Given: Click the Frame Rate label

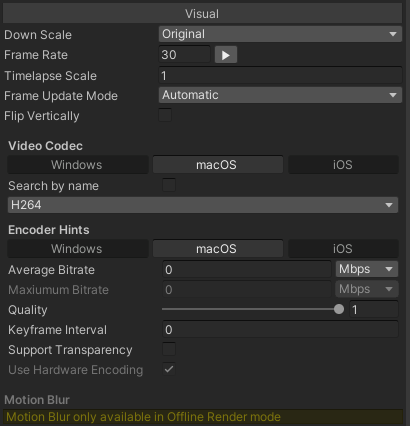Looking at the screenshot, I should tap(36, 55).
